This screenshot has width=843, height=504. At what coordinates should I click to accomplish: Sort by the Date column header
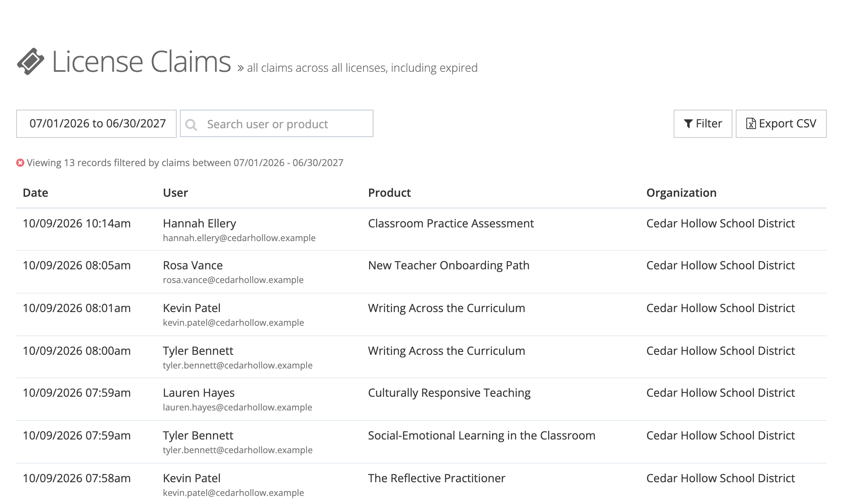pyautogui.click(x=35, y=193)
